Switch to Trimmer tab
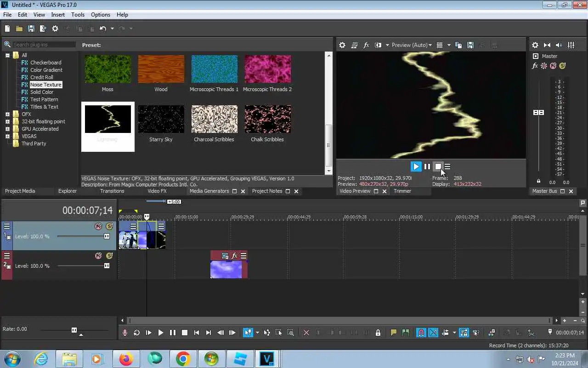588x368 pixels. (x=402, y=191)
